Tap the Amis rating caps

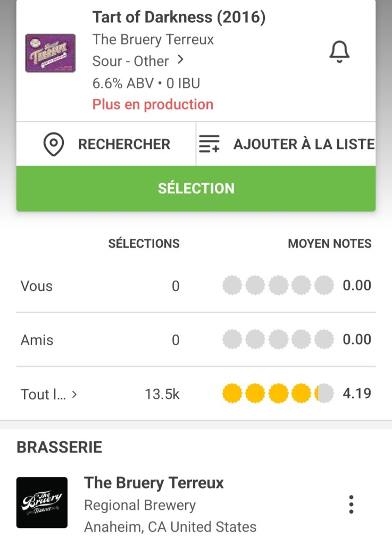pos(278,339)
